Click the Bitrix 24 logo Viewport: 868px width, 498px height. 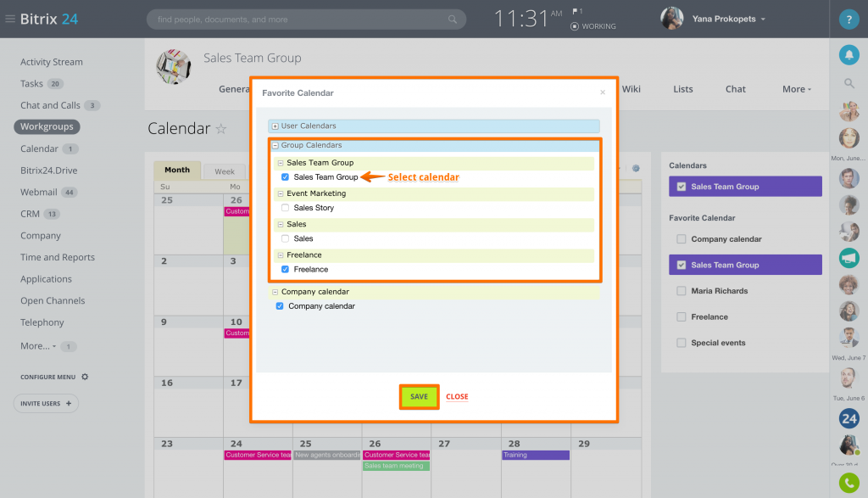[x=48, y=19]
